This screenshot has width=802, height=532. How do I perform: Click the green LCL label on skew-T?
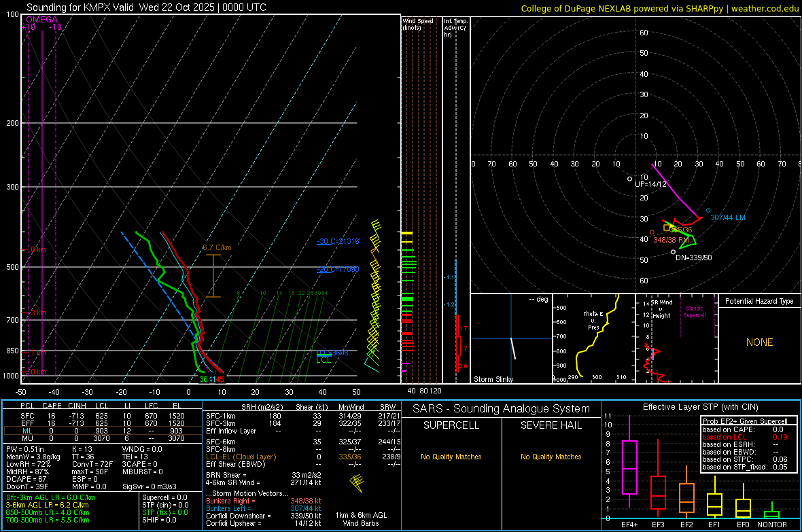(x=324, y=360)
